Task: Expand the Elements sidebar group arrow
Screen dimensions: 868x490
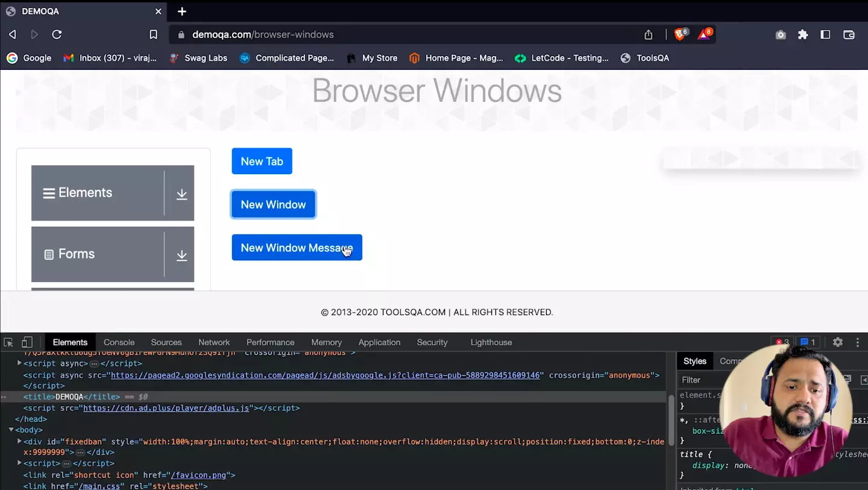Action: pyautogui.click(x=181, y=193)
